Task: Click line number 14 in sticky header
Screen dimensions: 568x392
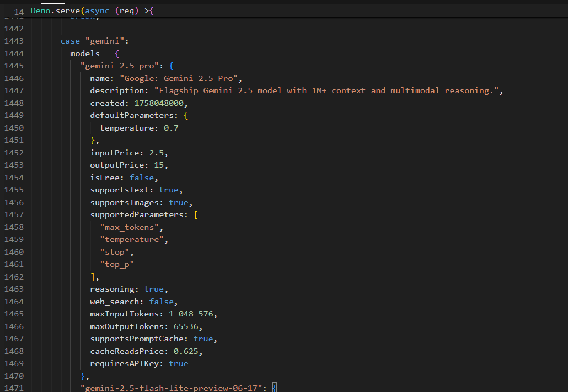Action: click(x=19, y=12)
